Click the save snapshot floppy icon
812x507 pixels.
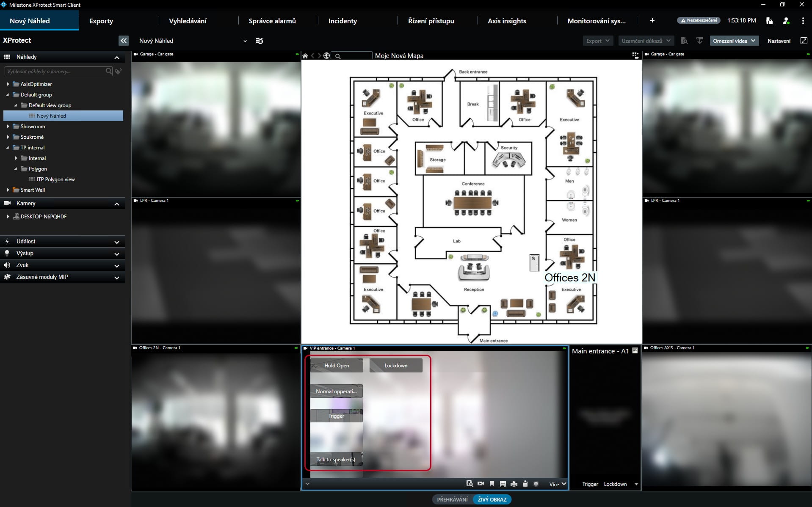point(503,484)
